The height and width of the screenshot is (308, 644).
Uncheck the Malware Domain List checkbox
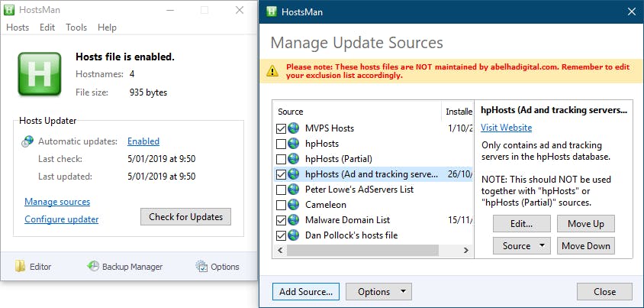pyautogui.click(x=281, y=220)
